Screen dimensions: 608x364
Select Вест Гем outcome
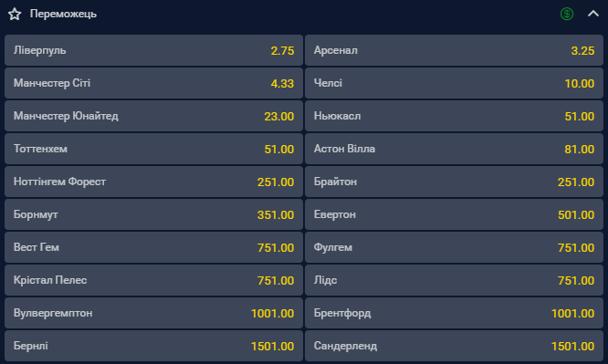[x=153, y=247]
